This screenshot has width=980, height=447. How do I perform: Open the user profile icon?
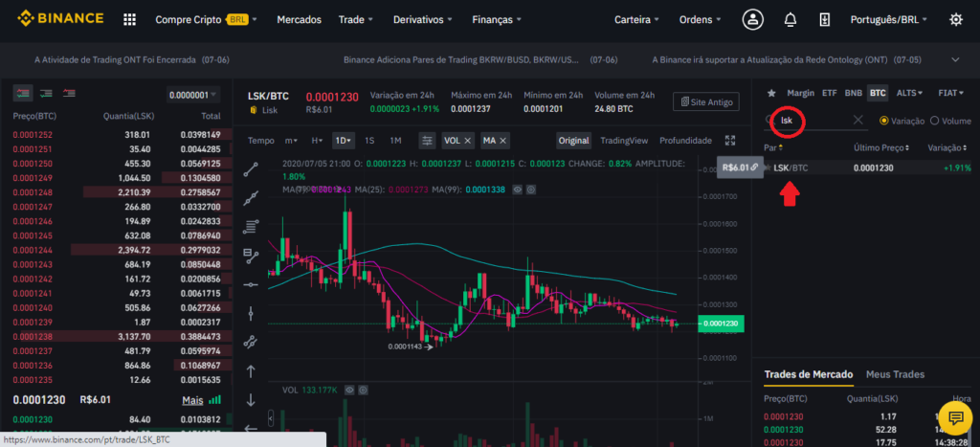[752, 19]
